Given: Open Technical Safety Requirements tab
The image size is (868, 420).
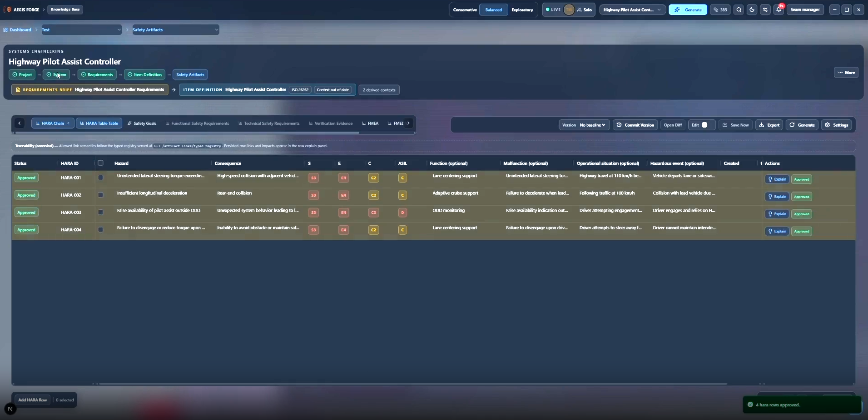Looking at the screenshot, I should [269, 124].
